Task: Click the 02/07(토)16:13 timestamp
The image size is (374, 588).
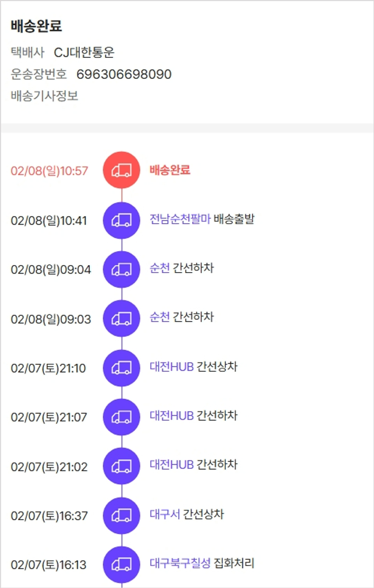Action: 48,565
